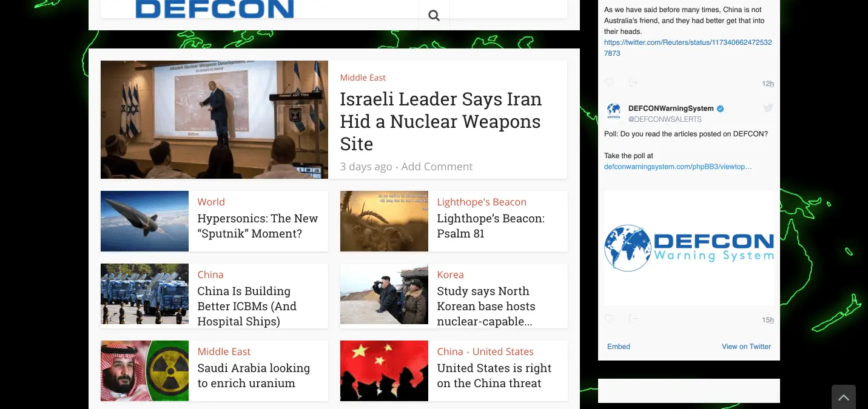The width and height of the screenshot is (868, 409).
Task: Click the Embed link in the Twitter widget
Action: 619,347
